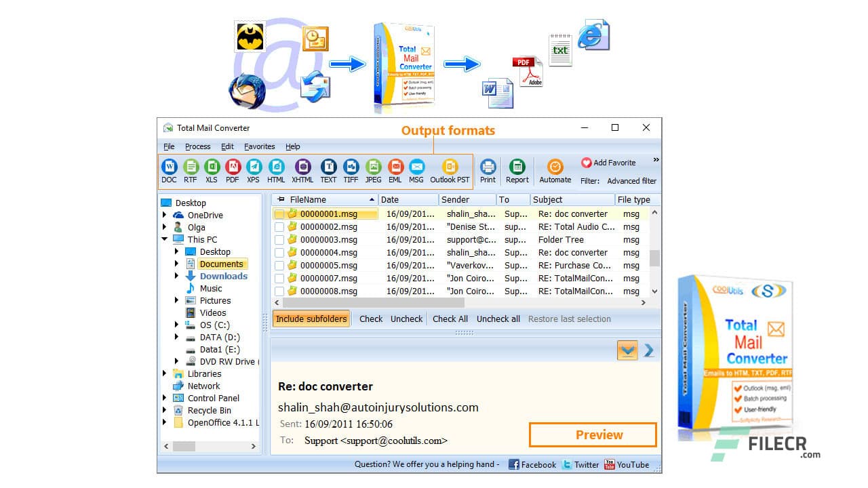
Task: Open the Favorites menu
Action: 259,146
